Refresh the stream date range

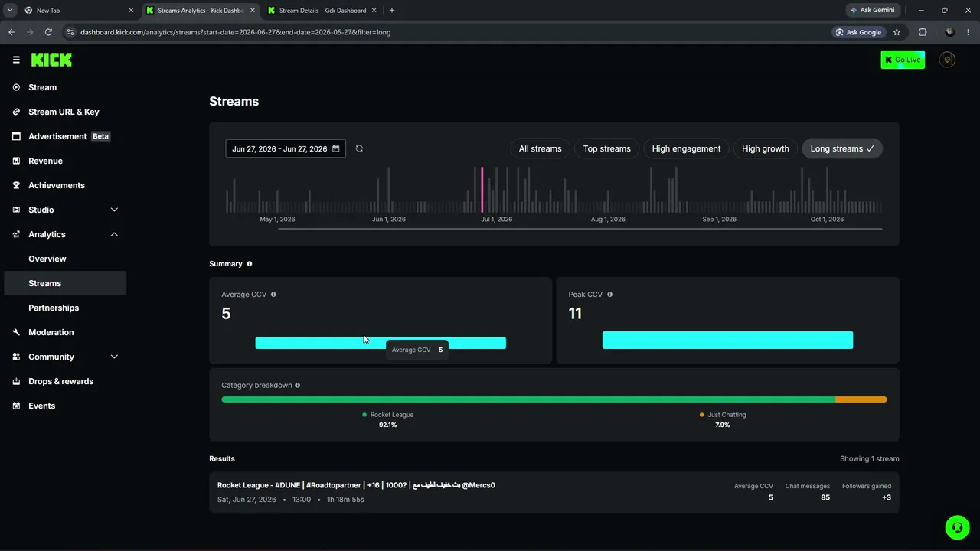click(x=359, y=148)
